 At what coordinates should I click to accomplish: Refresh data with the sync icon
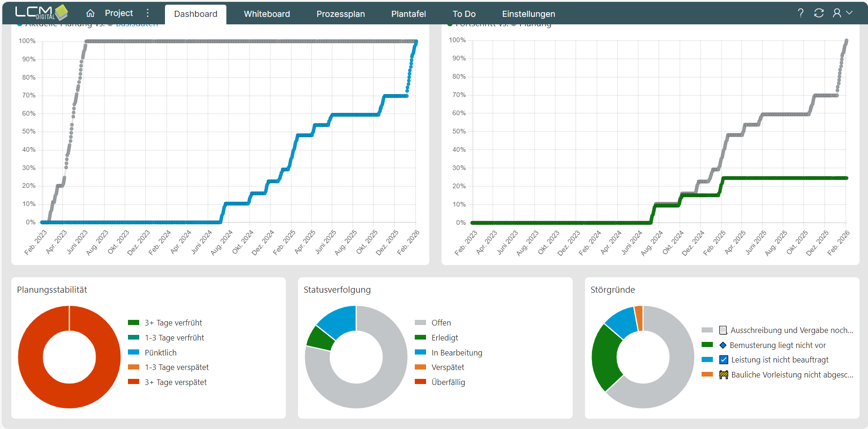pyautogui.click(x=819, y=13)
